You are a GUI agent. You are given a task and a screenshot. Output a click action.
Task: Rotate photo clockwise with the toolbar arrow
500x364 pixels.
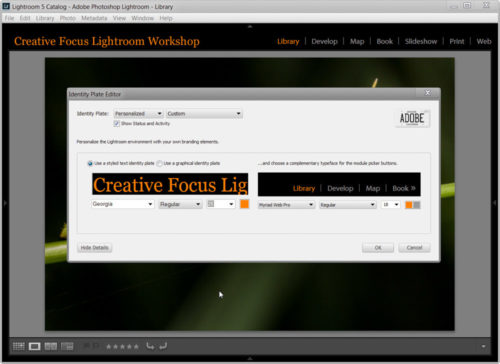pos(163,346)
